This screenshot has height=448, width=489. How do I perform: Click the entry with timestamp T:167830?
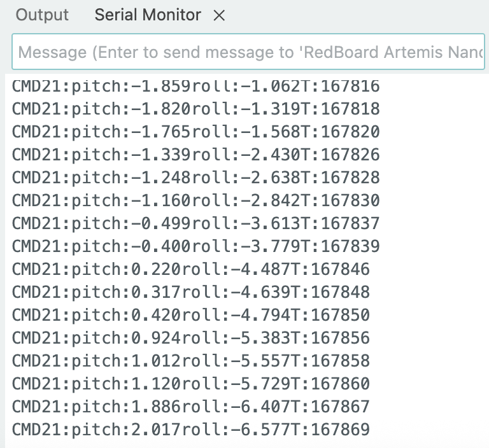point(195,200)
